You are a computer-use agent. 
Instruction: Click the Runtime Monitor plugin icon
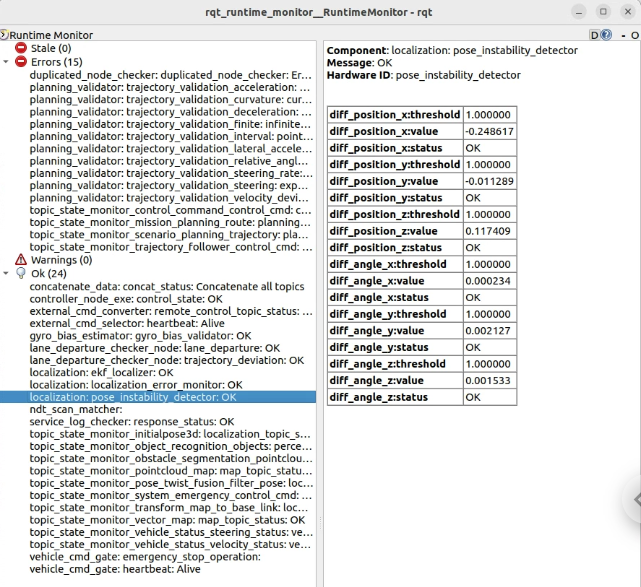5,34
